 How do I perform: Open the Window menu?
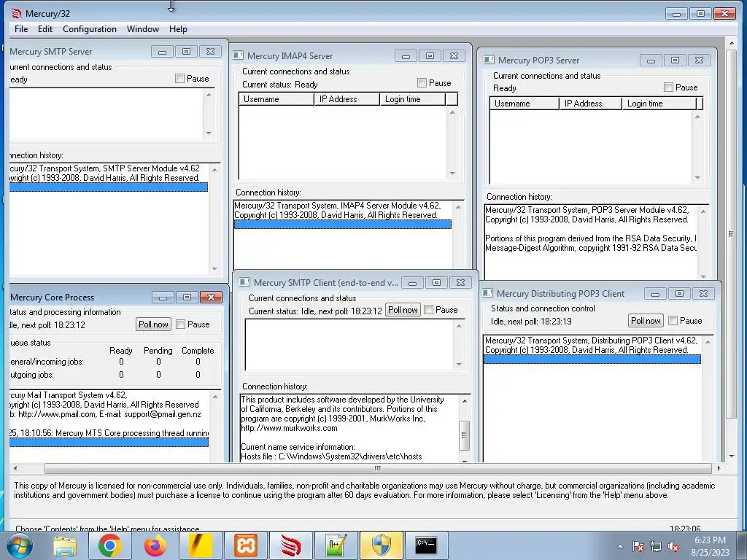click(143, 29)
